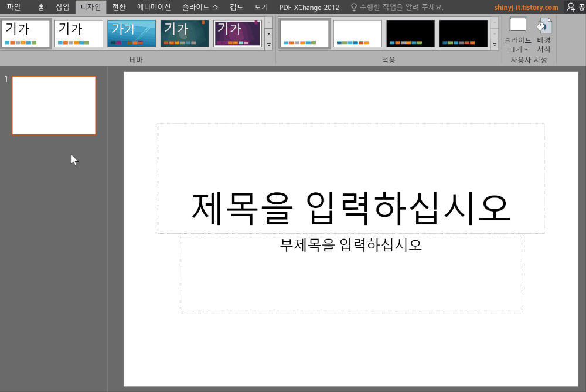Click variants gallery up arrow
The height and width of the screenshot is (392, 586).
495,22
